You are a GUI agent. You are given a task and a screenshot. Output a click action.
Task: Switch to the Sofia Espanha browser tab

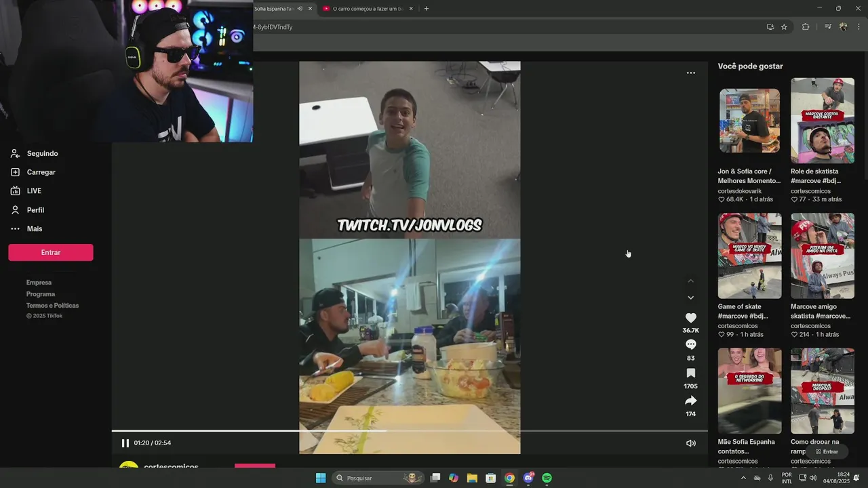pos(274,9)
